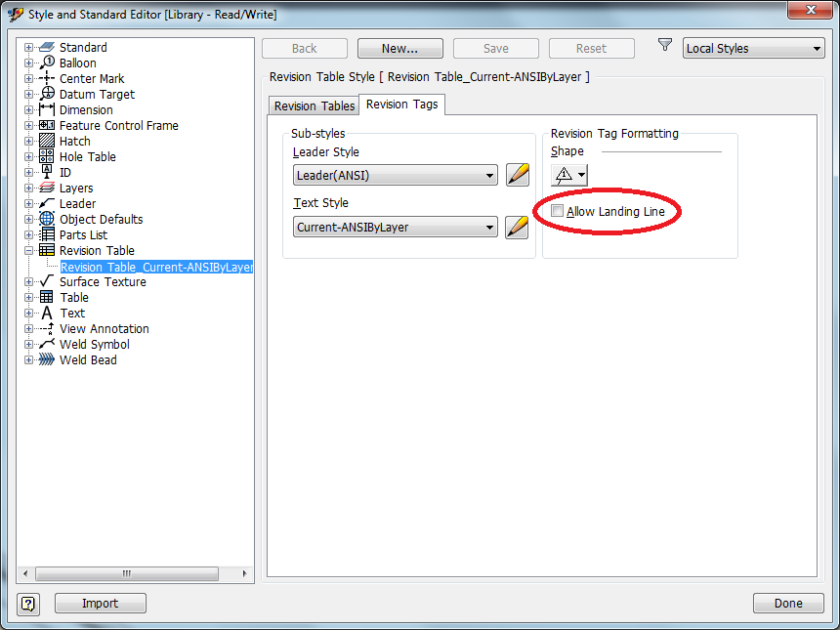The width and height of the screenshot is (840, 630).
Task: Select Revision Table_Current-ANSIByLayer in tree
Action: 156,266
